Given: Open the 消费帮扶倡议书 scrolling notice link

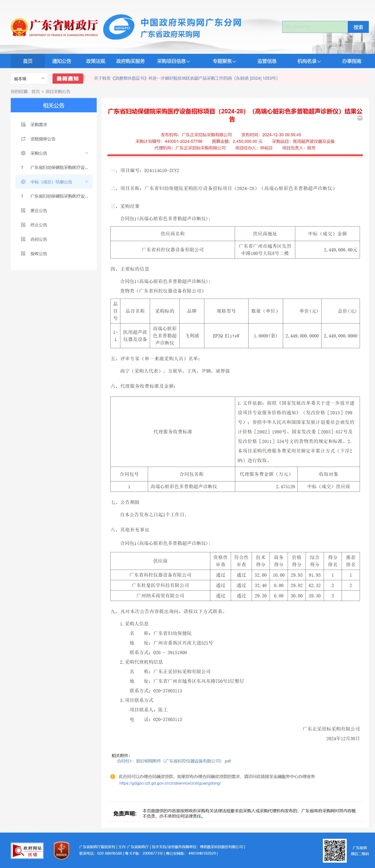Looking at the screenshot, I should [186, 78].
